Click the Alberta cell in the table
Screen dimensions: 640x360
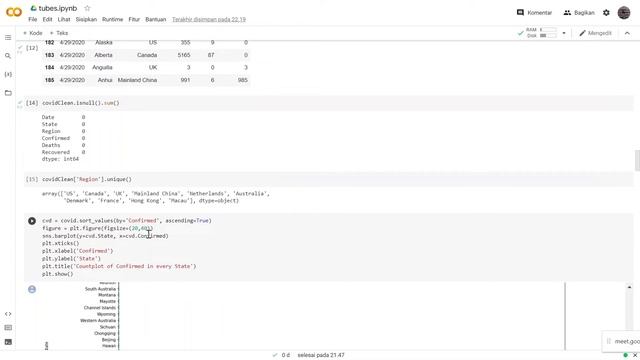[103, 55]
